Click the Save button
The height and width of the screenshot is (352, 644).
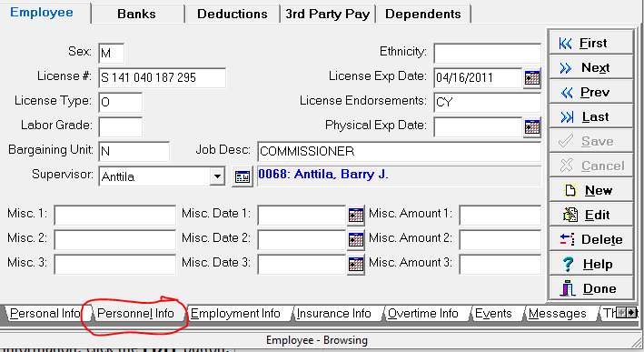point(590,141)
